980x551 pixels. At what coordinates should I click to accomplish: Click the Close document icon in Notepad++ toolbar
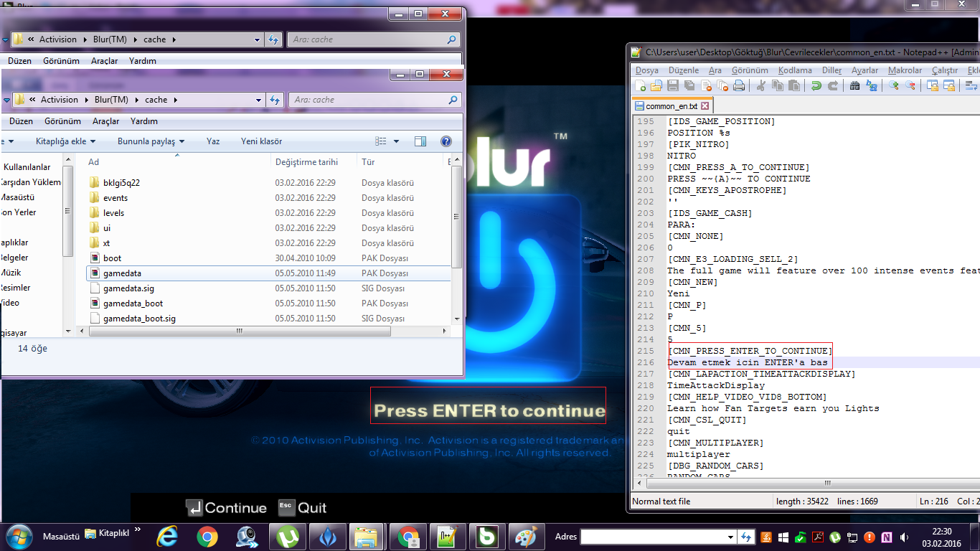tap(706, 85)
